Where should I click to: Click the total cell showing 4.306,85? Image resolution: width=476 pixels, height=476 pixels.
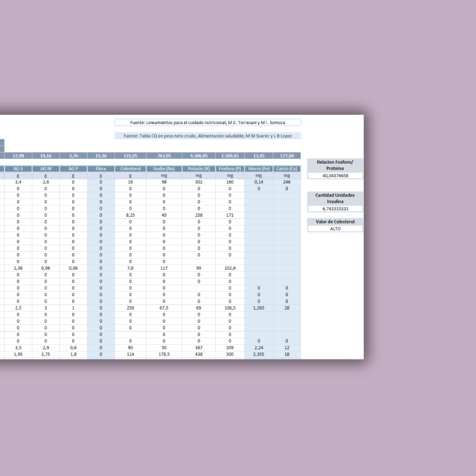pos(198,156)
